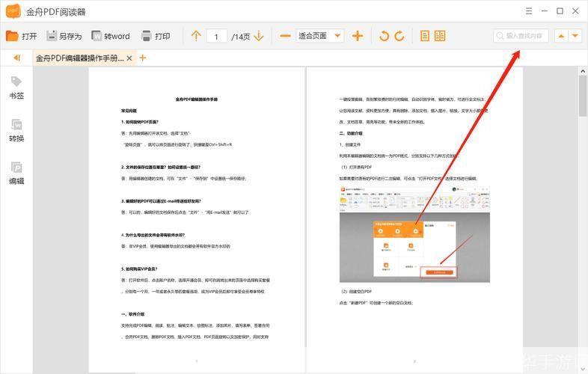Zoom out with the minus icon
Image resolution: width=588 pixels, height=374 pixels.
tap(285, 36)
